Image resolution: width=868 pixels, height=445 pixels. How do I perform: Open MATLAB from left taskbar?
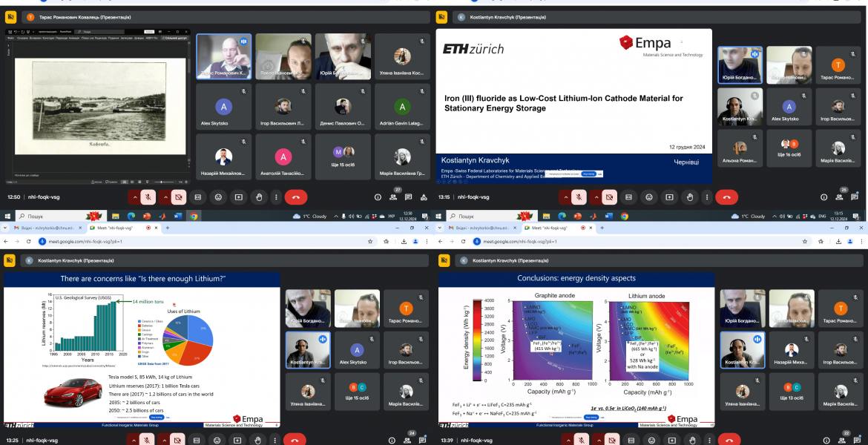pyautogui.click(x=162, y=216)
